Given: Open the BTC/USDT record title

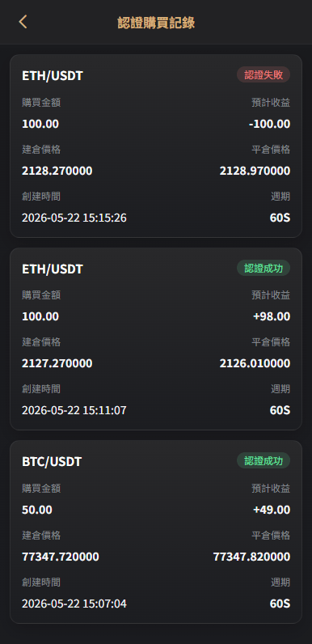Looking at the screenshot, I should [52, 462].
